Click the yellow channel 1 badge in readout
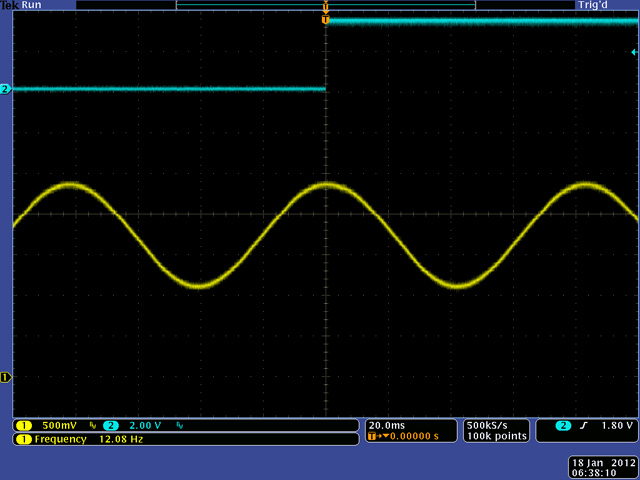This screenshot has width=640, height=480. pyautogui.click(x=22, y=425)
